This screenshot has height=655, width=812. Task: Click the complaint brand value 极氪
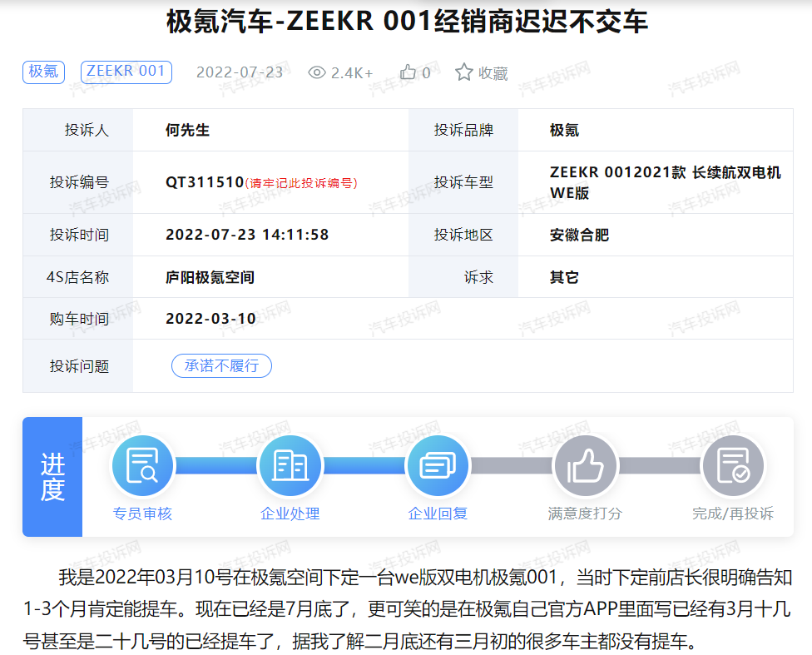tap(564, 130)
